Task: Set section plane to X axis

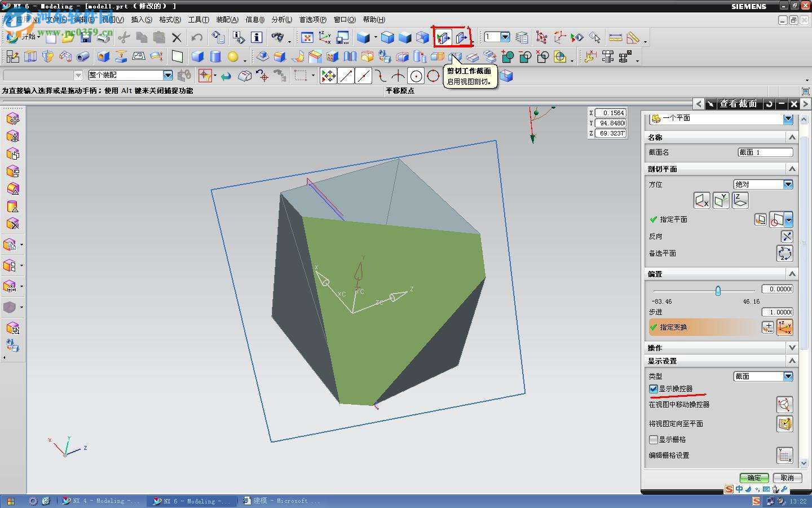Action: [x=701, y=200]
